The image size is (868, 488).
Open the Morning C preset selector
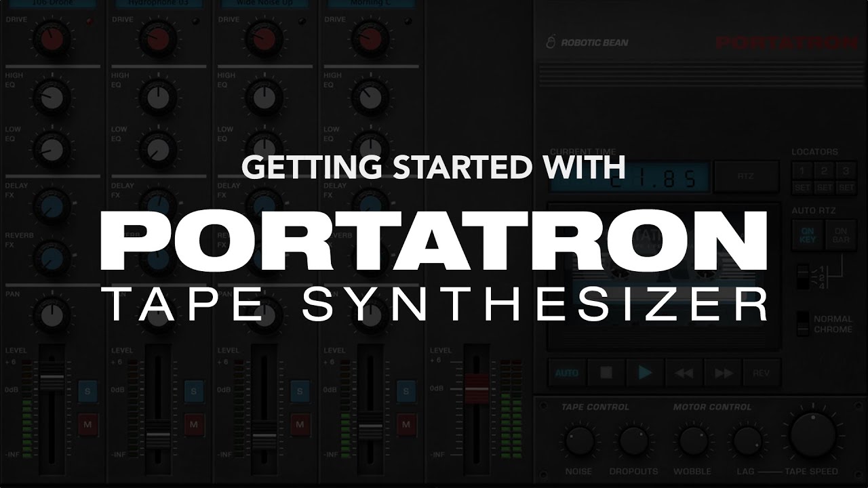click(371, 3)
